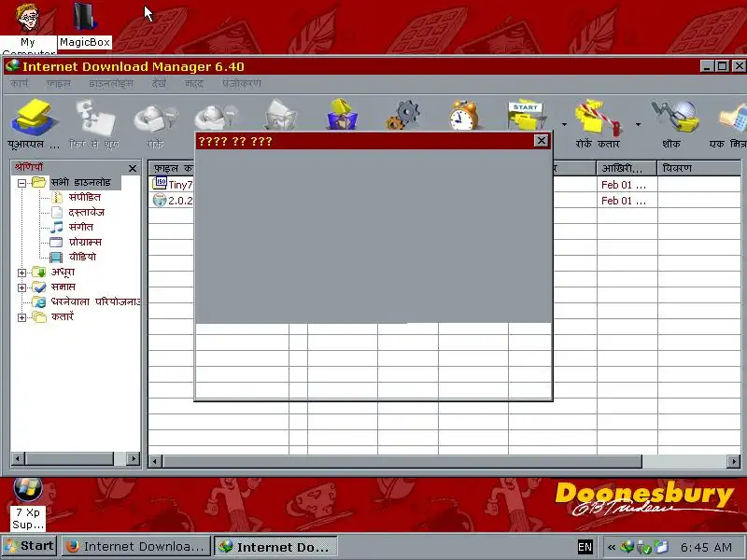Screen dimensions: 747x560
Task: Click the Start Queue folder icon
Action: (527, 115)
